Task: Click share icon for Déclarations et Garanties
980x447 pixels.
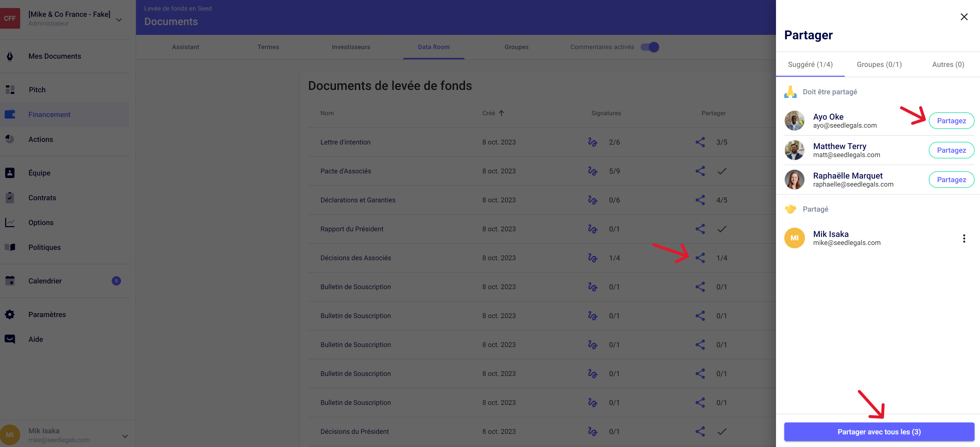Action: (700, 200)
